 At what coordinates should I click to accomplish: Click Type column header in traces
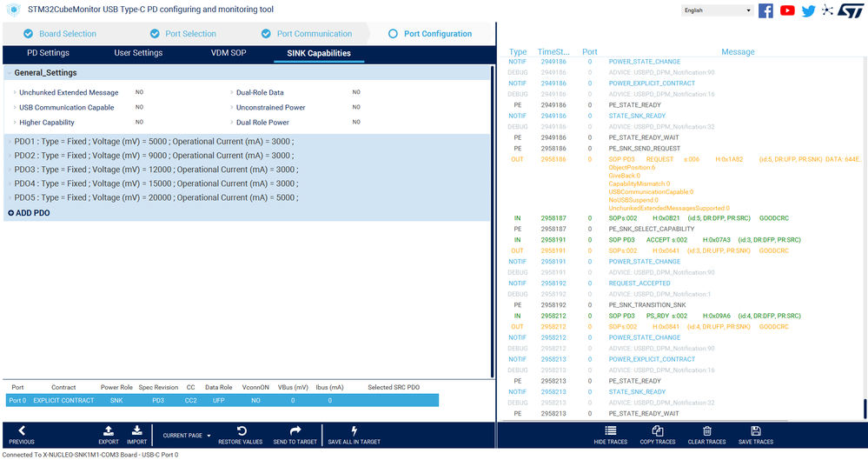click(518, 51)
